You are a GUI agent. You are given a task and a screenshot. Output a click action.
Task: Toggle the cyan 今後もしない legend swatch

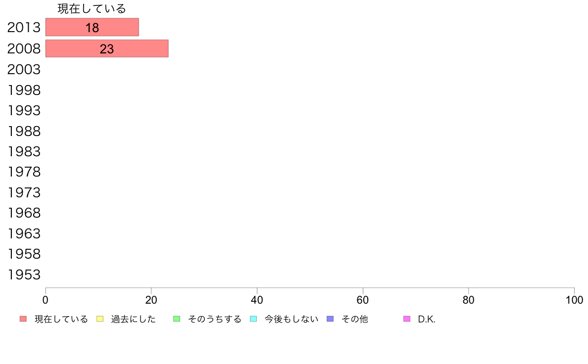[x=253, y=319]
